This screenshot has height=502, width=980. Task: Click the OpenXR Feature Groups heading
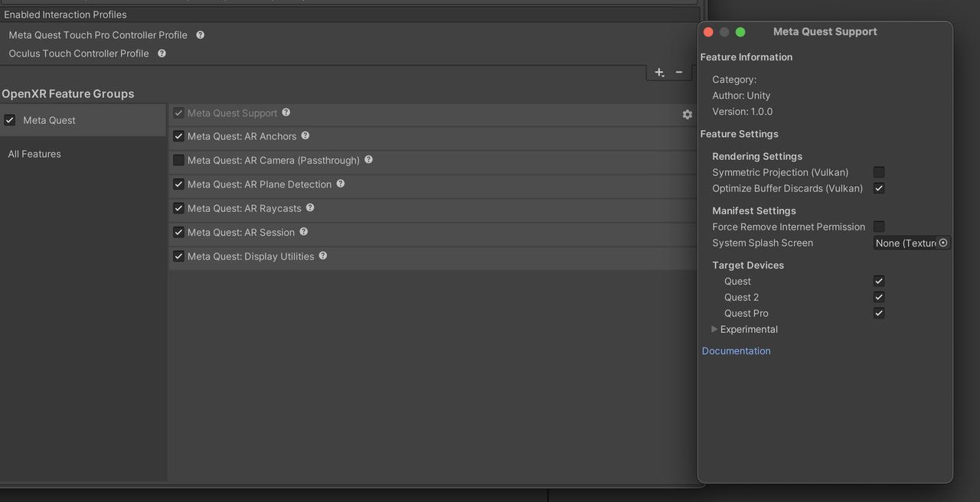[x=68, y=93]
